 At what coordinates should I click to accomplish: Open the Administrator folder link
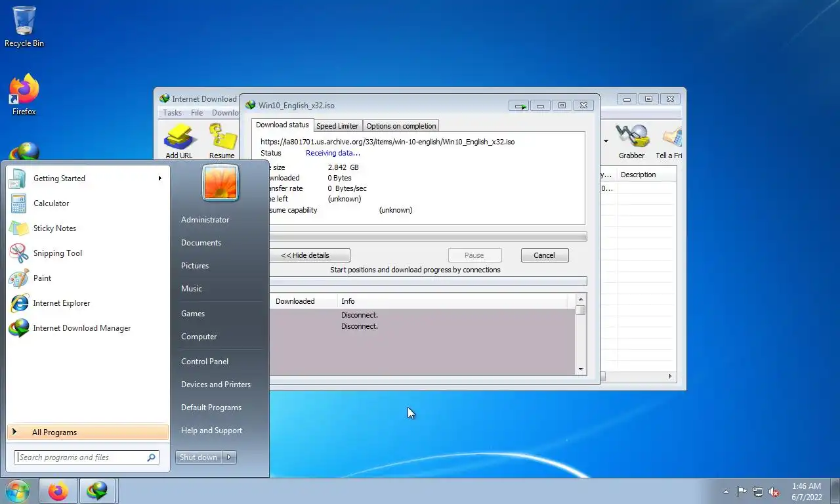[205, 220]
